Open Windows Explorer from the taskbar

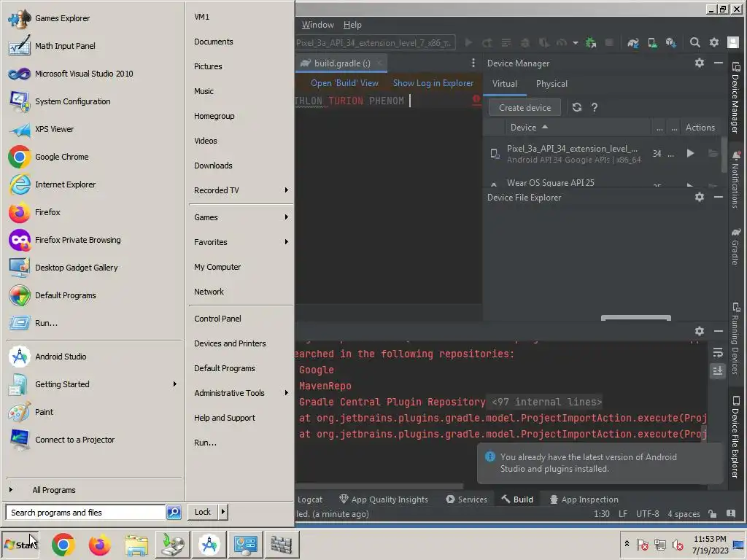[x=136, y=544]
